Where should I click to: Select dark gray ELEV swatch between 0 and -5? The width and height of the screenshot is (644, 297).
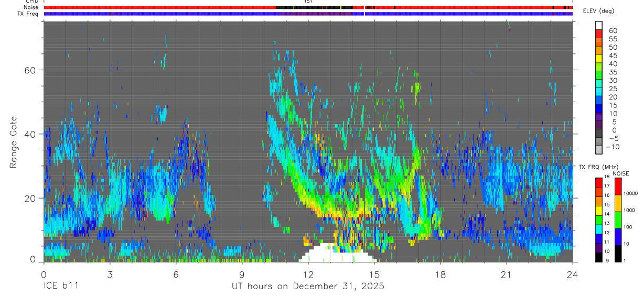pos(599,133)
